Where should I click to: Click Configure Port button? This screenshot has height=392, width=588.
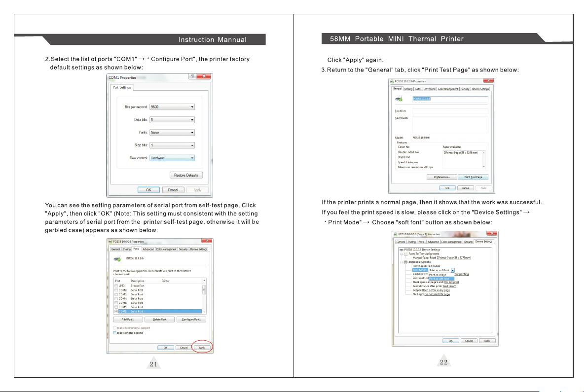191,320
